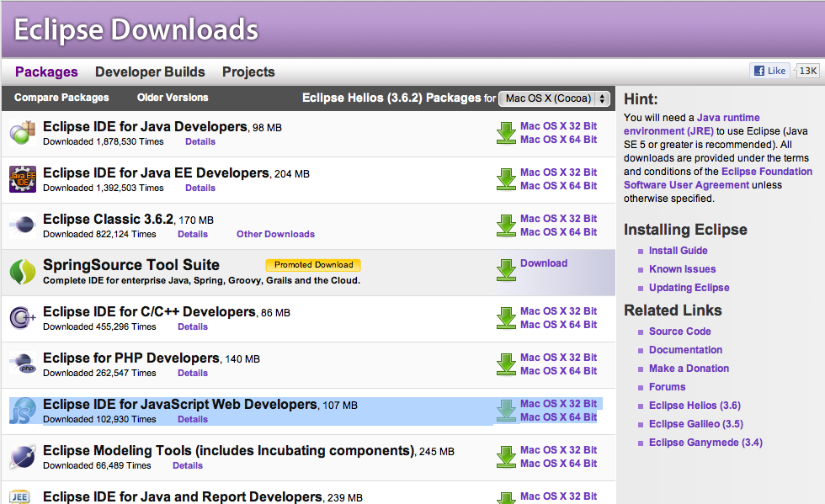Click the PHP Developers package icon
The width and height of the screenshot is (825, 504).
pyautogui.click(x=23, y=364)
